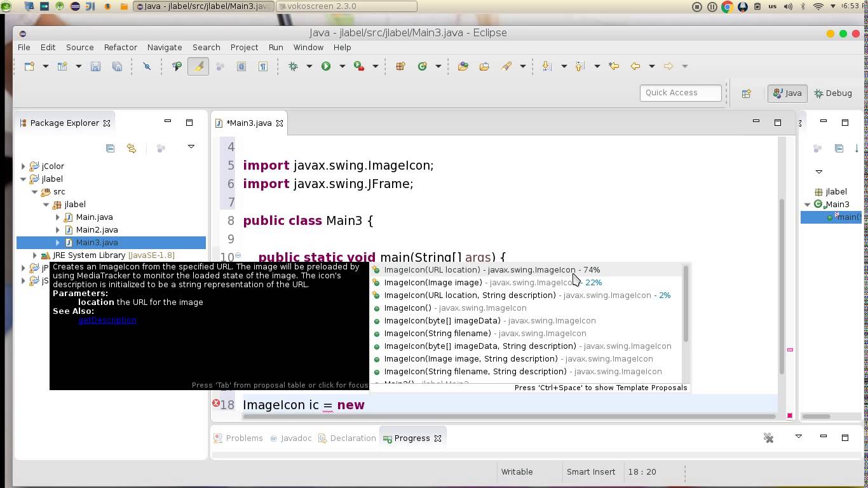Click the Open Type icon

(x=463, y=66)
